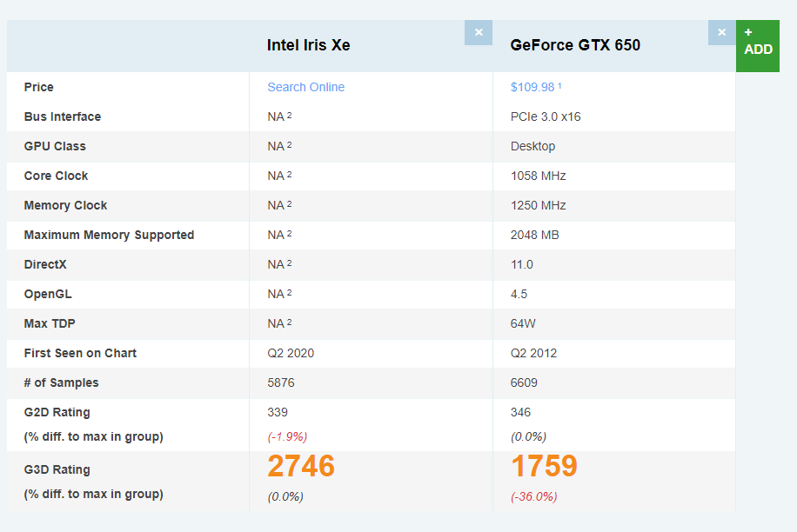The width and height of the screenshot is (797, 532).
Task: Remove GeForce GTX 650 from comparison
Action: click(x=722, y=32)
